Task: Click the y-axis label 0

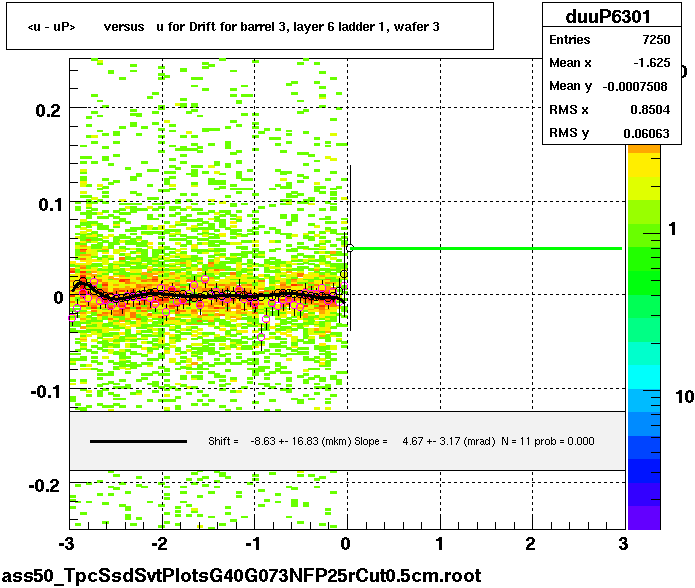Action: point(58,297)
